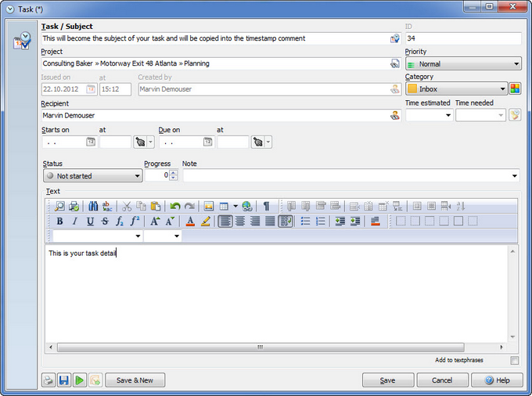Toggle Bold formatting in text toolbar
Viewport: 532px width, 396px height.
point(59,221)
